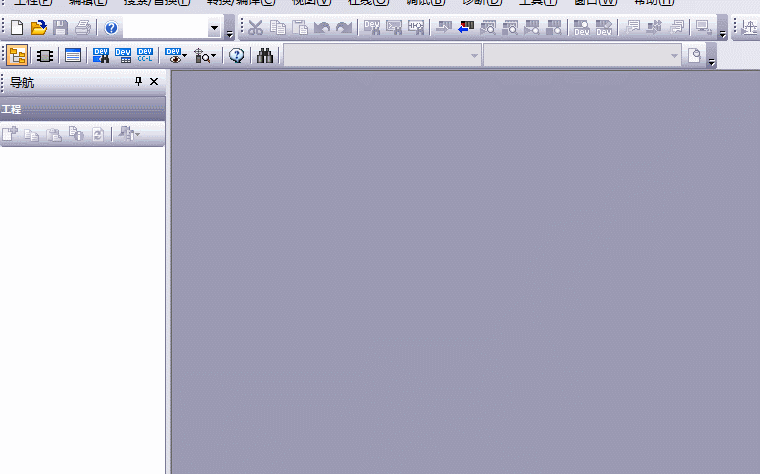Create a new project with the blank page icon

16,29
